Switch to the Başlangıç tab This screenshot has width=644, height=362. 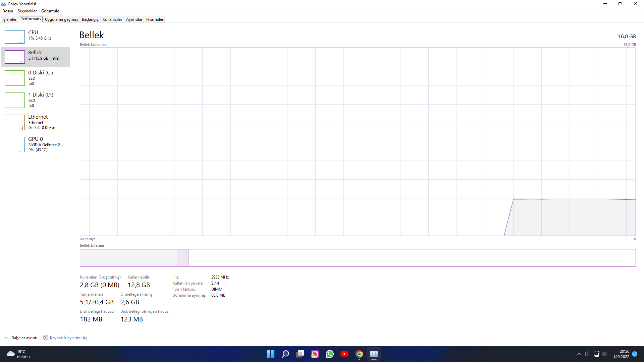(x=90, y=19)
